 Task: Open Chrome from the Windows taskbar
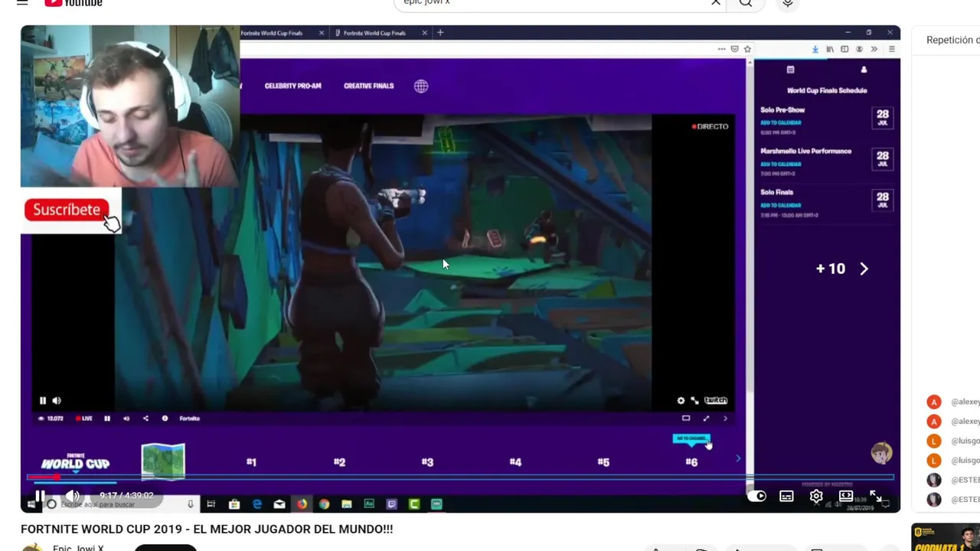tap(325, 504)
